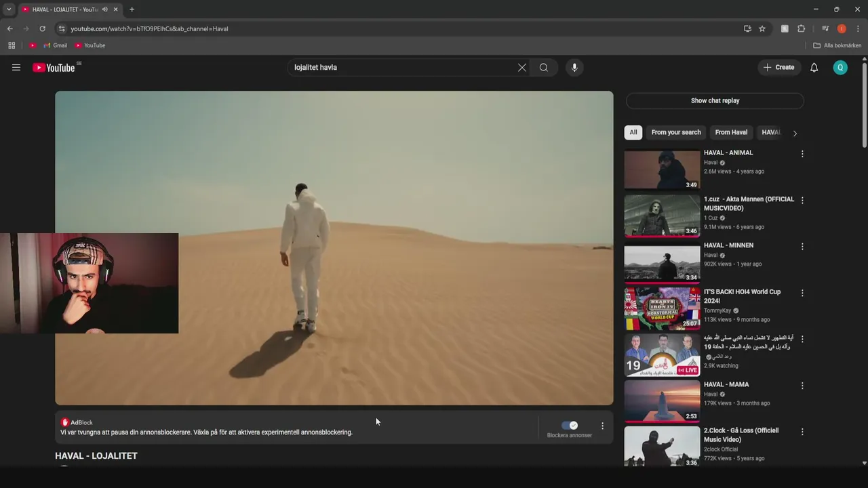View site information icon in address bar
The height and width of the screenshot is (488, 868).
point(62,28)
